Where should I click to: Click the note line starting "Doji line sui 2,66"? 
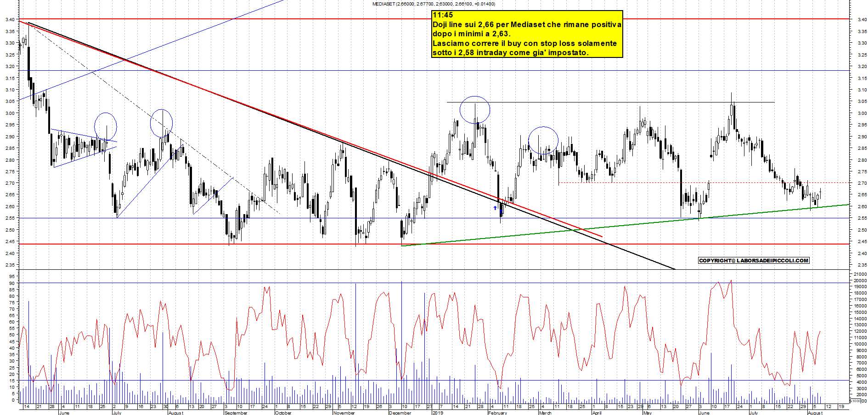(527, 24)
